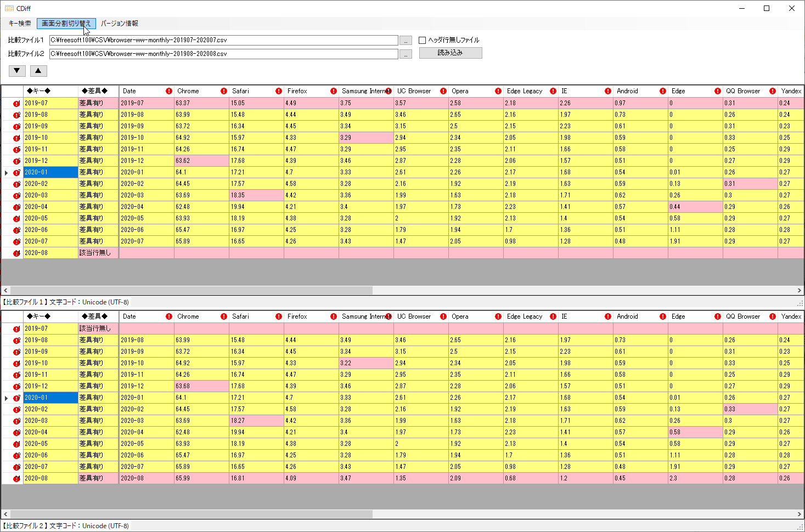Click the ◆キー◆ column header in top grid
Screen dimensions: 805x532
[x=50, y=91]
